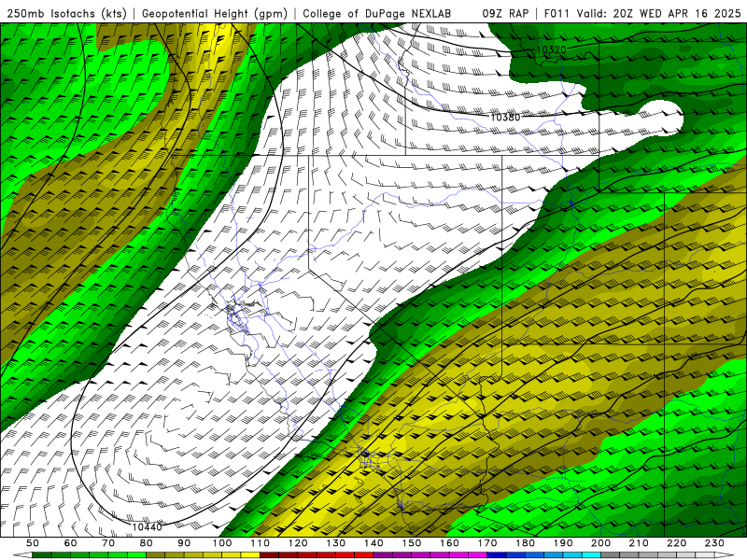Click the 100 value on the color scale
Viewport: 747px width, 560px height.
tap(222, 543)
